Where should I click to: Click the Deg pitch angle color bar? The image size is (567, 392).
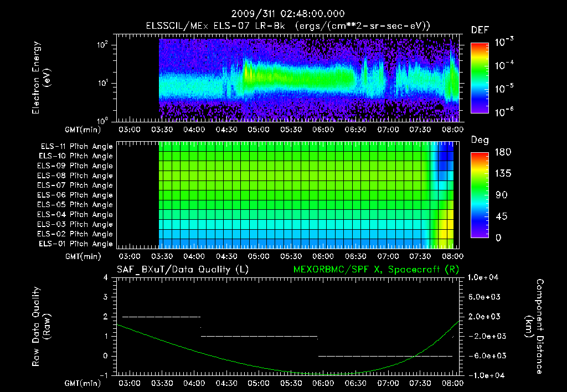click(480, 195)
